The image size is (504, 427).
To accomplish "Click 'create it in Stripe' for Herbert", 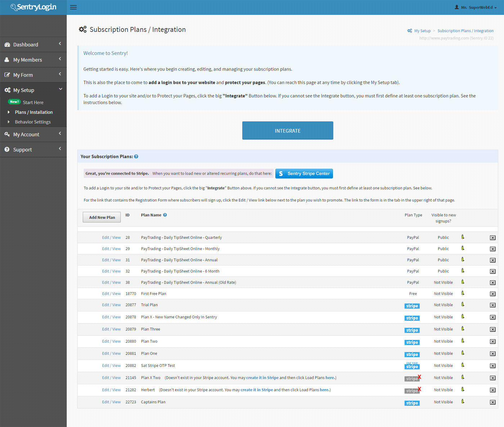I will [x=257, y=390].
